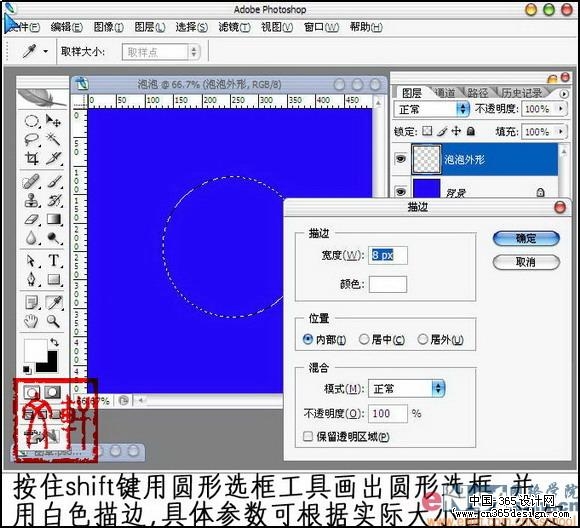This screenshot has height=528, width=580.
Task: Select the Hand tool
Action: pos(31,321)
